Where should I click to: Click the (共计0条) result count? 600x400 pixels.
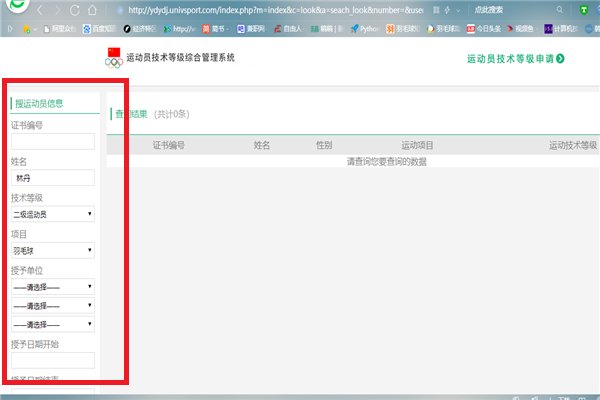point(172,114)
